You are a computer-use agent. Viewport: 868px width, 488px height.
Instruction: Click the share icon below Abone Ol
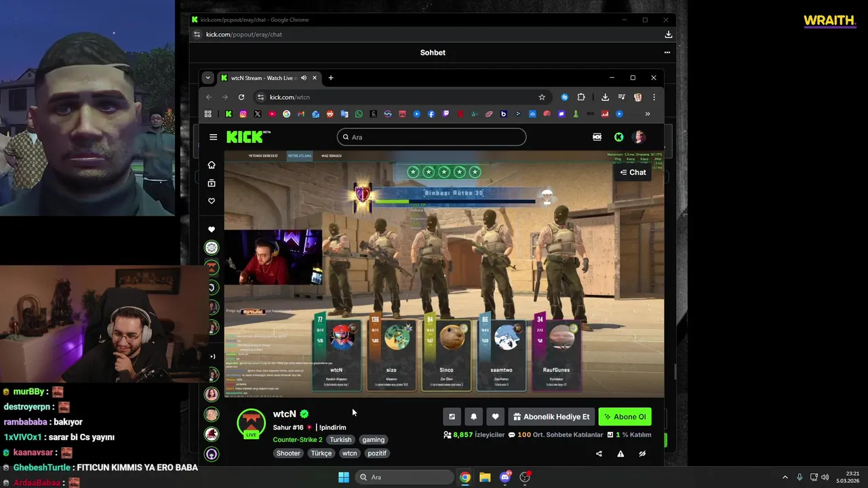(599, 453)
